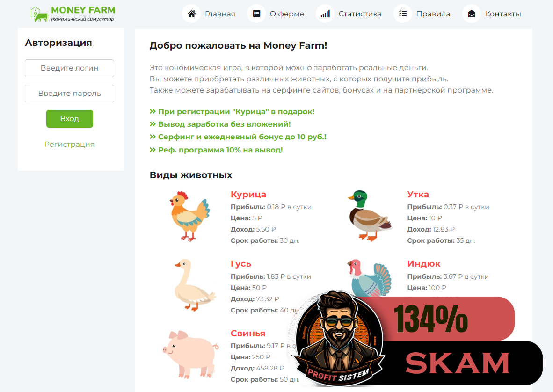Click the chicken image
This screenshot has height=392, width=553.
coord(189,217)
